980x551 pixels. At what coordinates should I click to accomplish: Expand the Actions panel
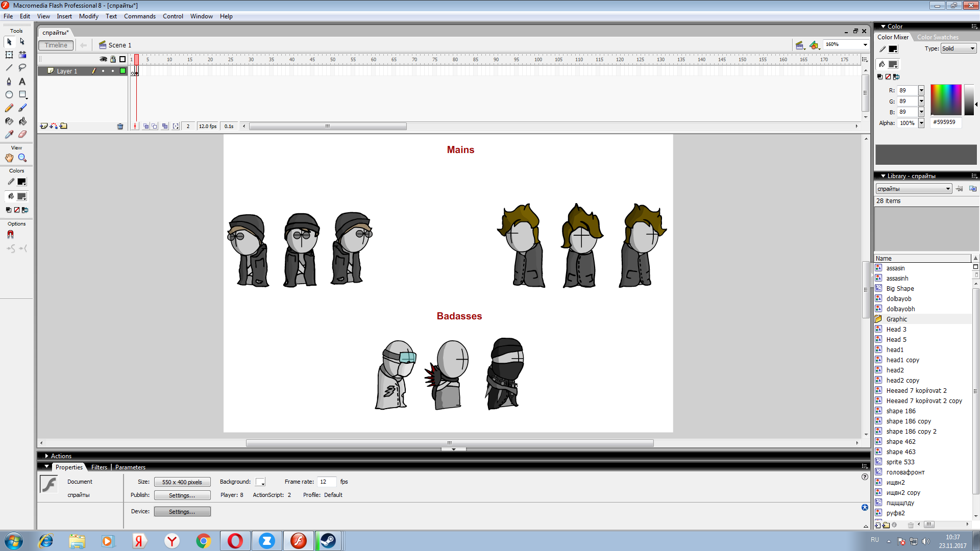(x=46, y=456)
